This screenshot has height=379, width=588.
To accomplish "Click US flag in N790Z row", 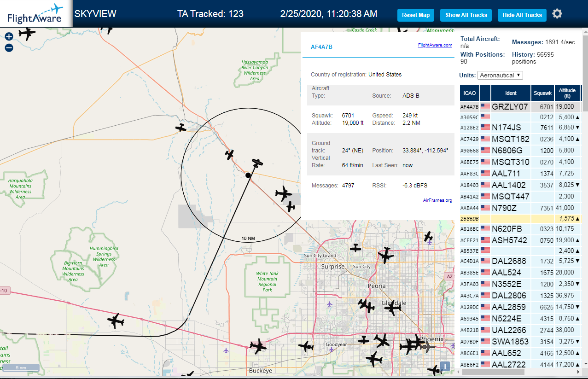I will (x=485, y=208).
